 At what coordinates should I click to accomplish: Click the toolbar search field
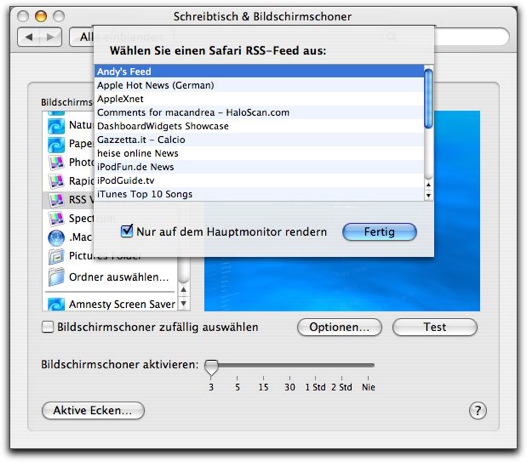471,37
